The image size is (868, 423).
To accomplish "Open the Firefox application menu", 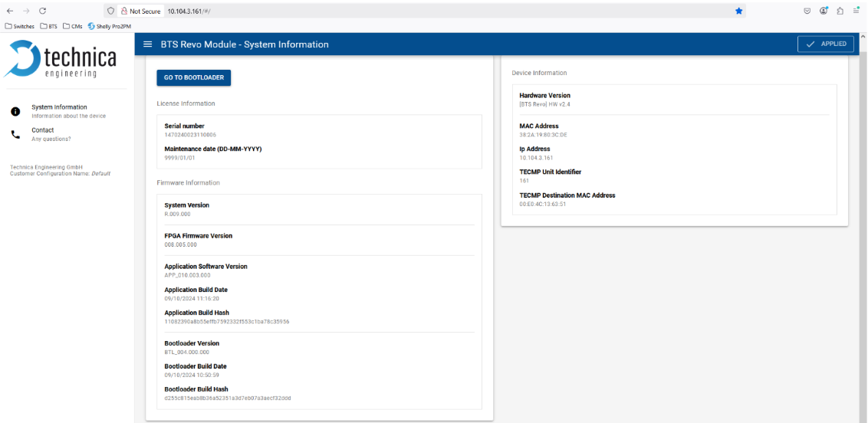I will [x=856, y=11].
